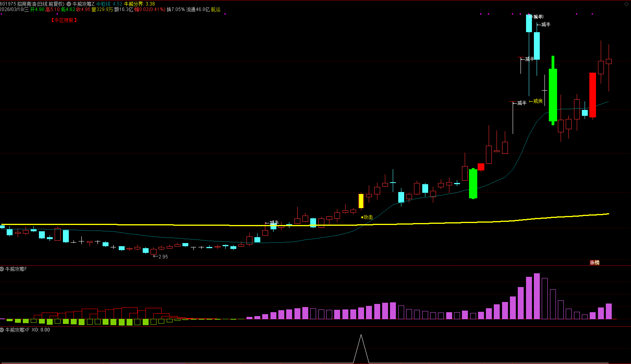This screenshot has width=631, height=364.
Task: Click the turnover rate 换7.05%
Action: [176, 9]
